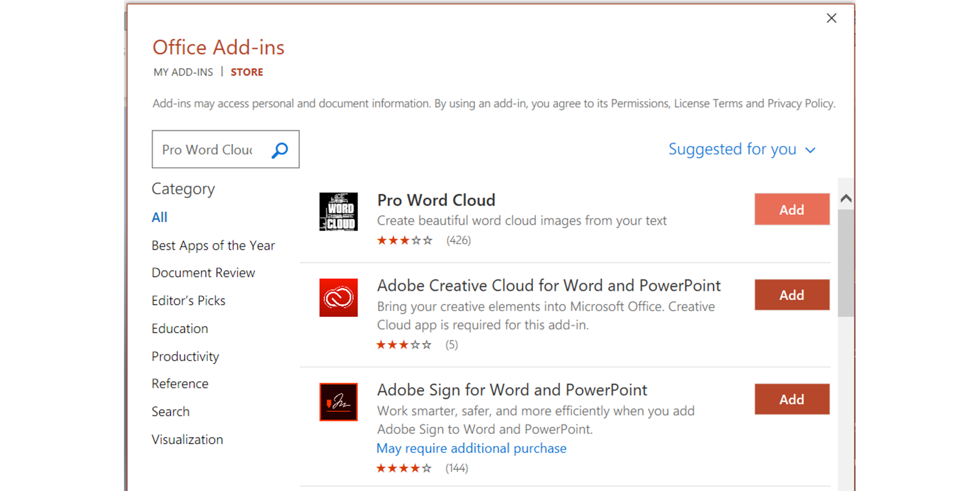Select the Search category
Viewport: 980px width, 491px height.
point(171,412)
